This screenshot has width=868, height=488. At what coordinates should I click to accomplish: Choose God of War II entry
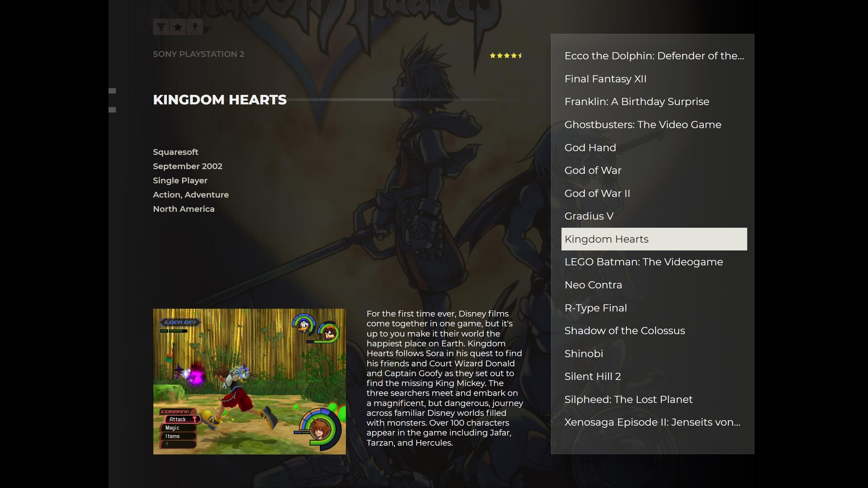point(654,194)
